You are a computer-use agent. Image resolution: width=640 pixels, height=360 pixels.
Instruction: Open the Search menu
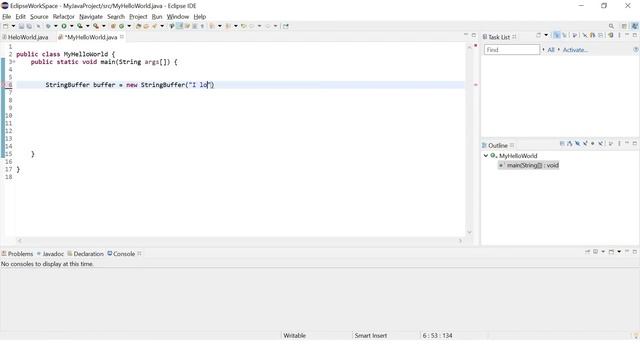pos(116,17)
